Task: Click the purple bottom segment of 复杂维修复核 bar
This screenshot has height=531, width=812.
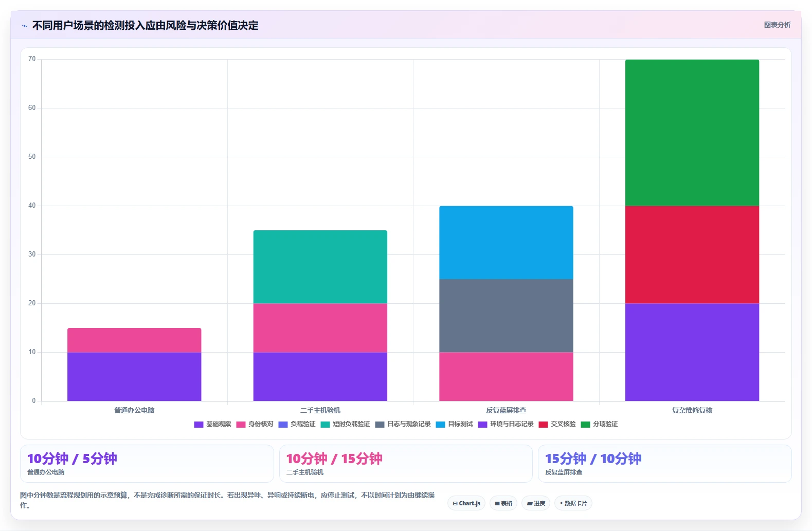Action: point(692,352)
